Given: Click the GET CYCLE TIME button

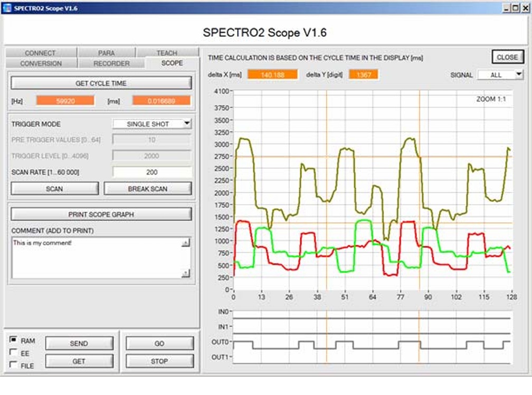Looking at the screenshot, I should click(x=101, y=83).
